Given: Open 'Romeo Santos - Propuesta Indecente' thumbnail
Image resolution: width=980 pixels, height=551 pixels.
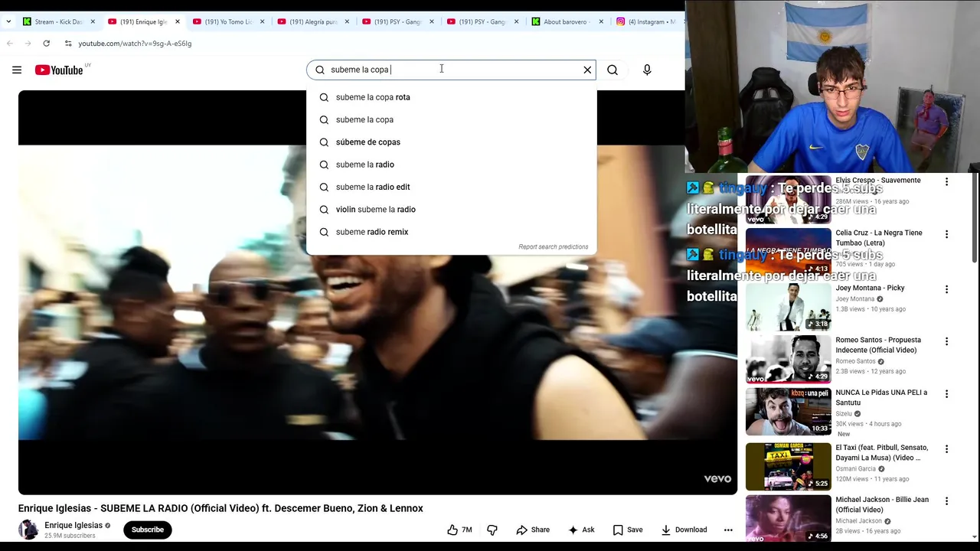Looking at the screenshot, I should (x=789, y=359).
